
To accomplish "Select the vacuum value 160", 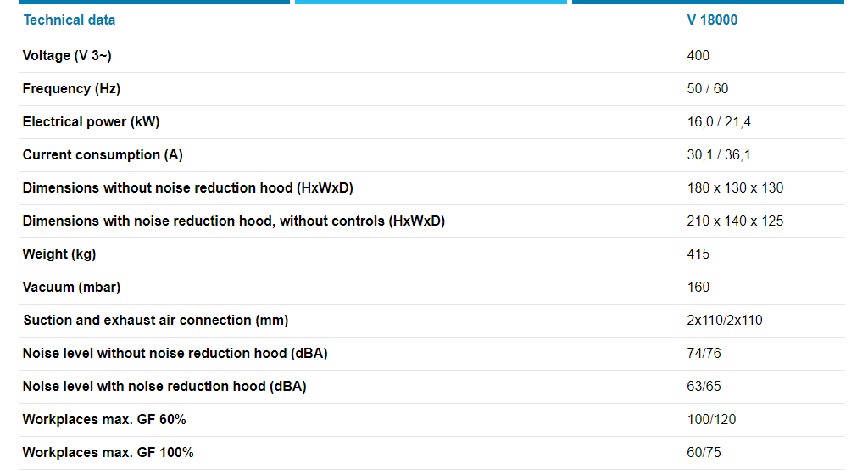I will tap(698, 287).
